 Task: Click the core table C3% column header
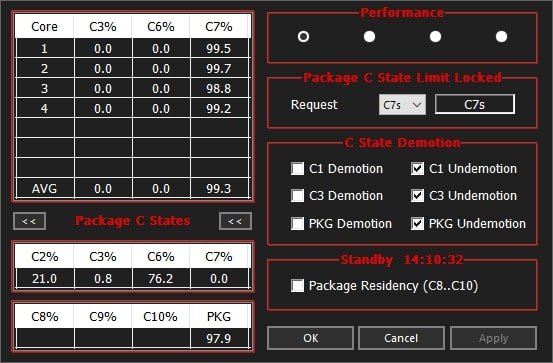(103, 26)
